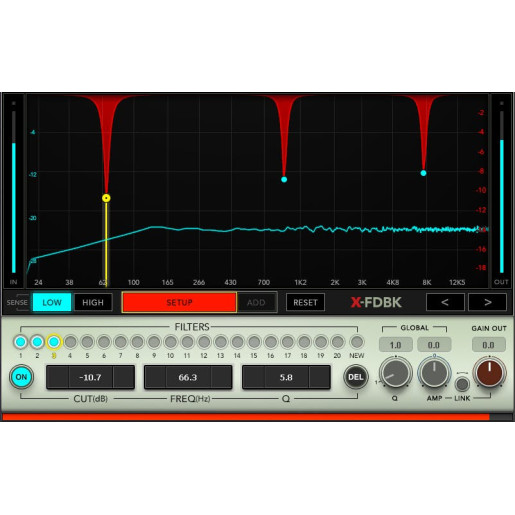Click the global AMP knob
The image size is (515, 515).
tap(434, 372)
